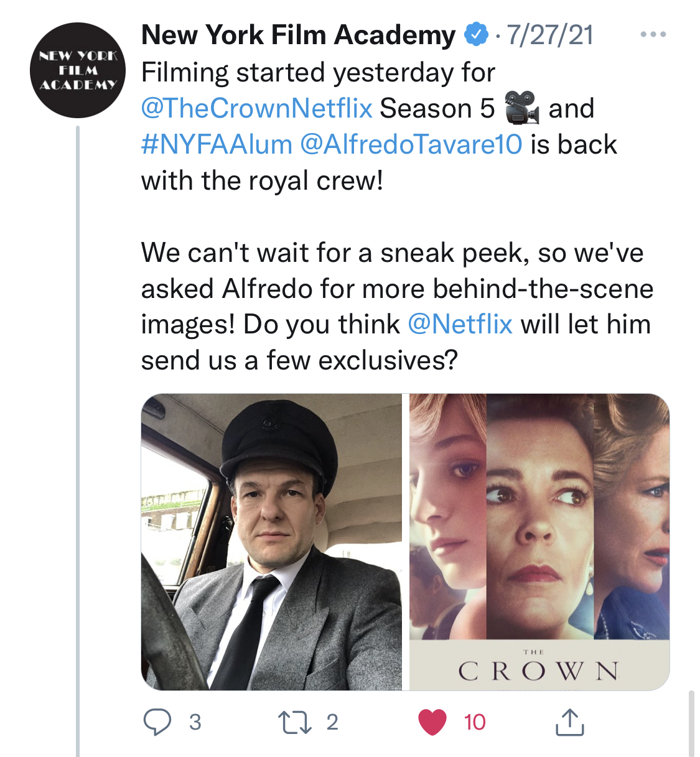Tap the retweet arrows icon
Image resolution: width=700 pixels, height=757 pixels.
coord(294,722)
